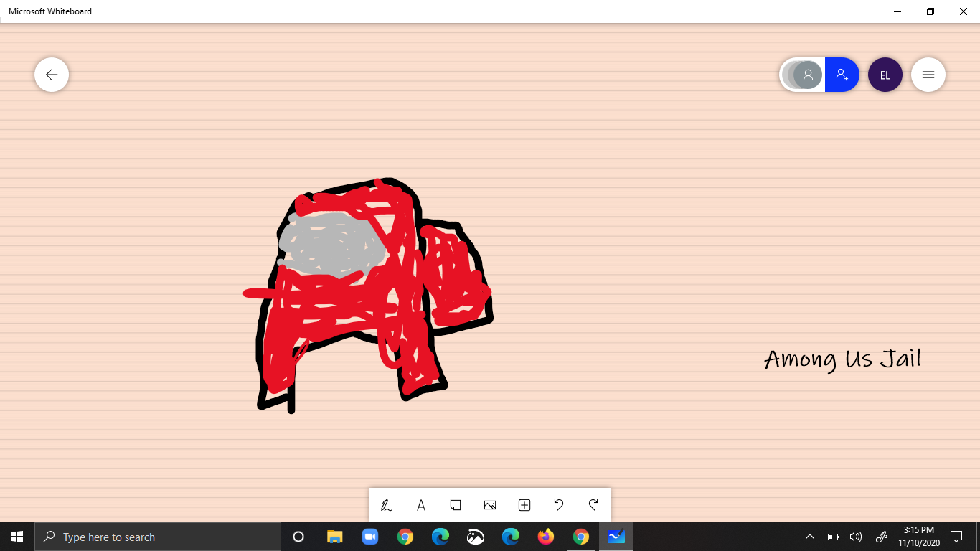980x551 pixels.
Task: Undo the last whiteboard action
Action: [x=559, y=505]
